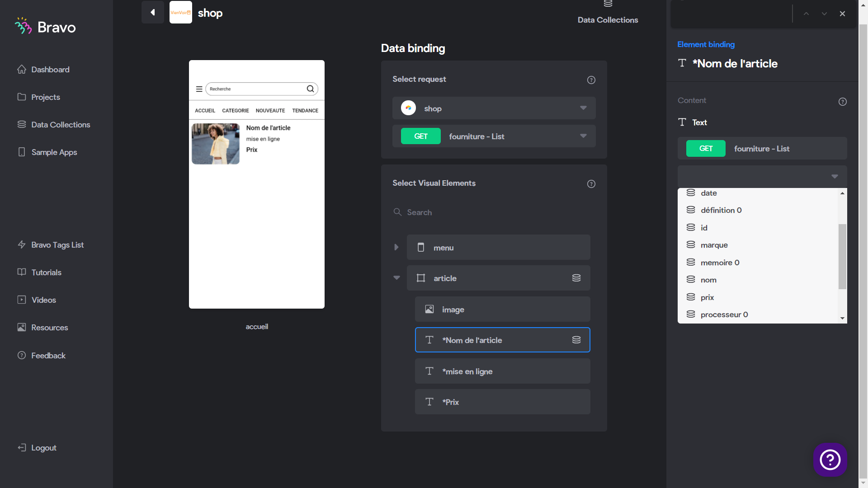Open the shop request dropdown

(494, 108)
